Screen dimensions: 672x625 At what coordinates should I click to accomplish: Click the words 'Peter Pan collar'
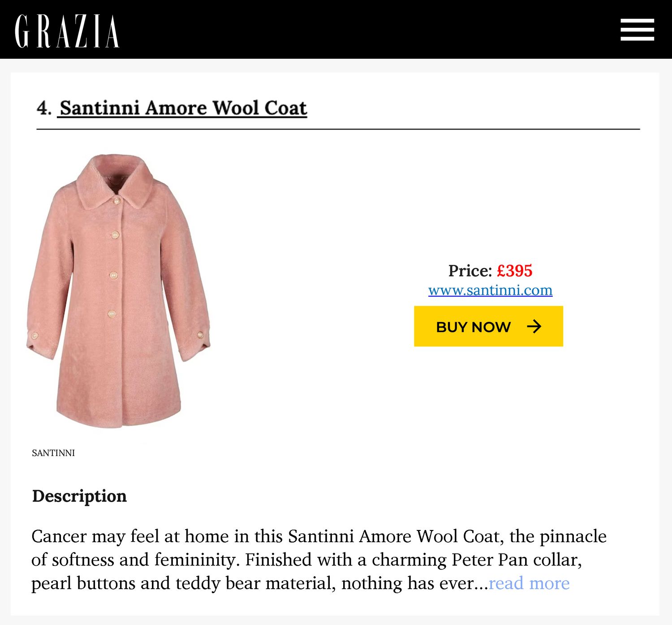click(516, 560)
